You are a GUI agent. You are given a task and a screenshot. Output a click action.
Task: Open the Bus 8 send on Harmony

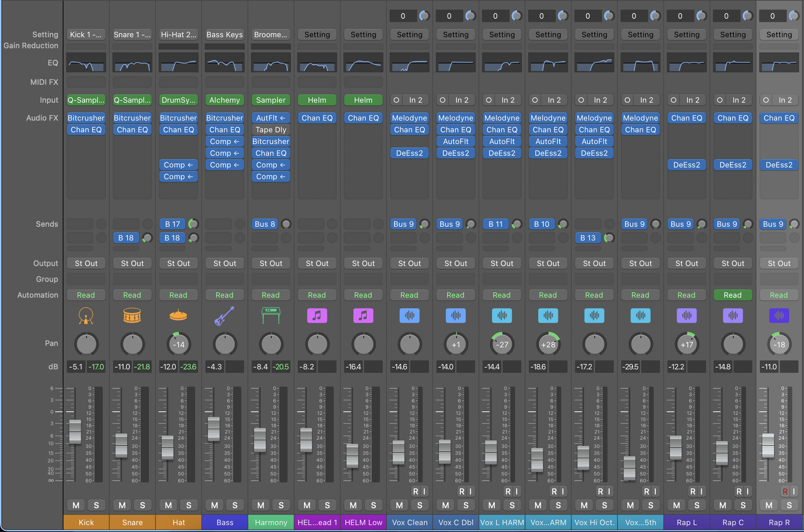pyautogui.click(x=265, y=224)
